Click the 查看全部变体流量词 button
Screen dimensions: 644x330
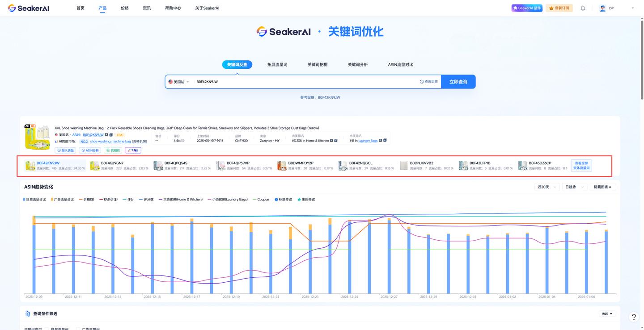click(x=581, y=165)
